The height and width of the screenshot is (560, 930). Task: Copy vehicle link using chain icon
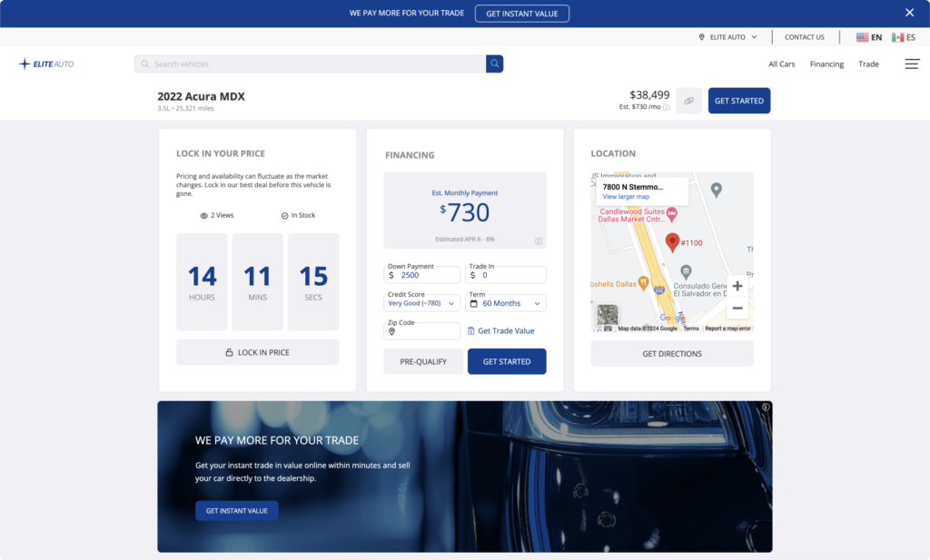(688, 101)
